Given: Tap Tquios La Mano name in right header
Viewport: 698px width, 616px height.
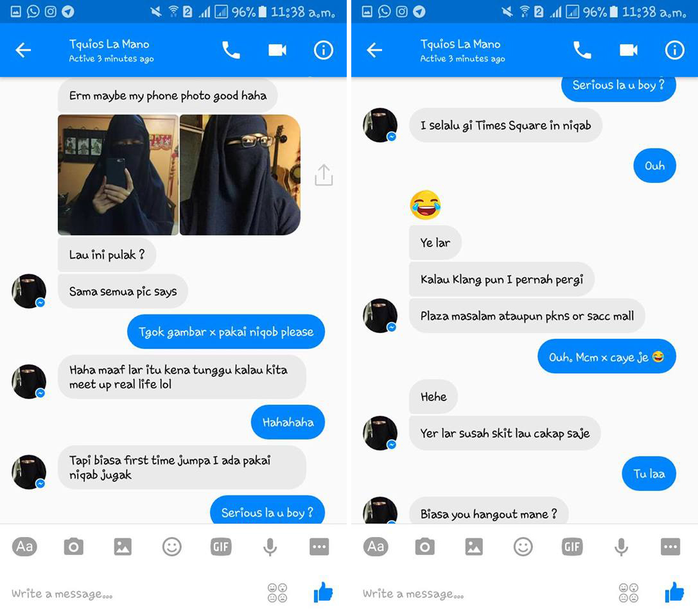Looking at the screenshot, I should point(460,44).
